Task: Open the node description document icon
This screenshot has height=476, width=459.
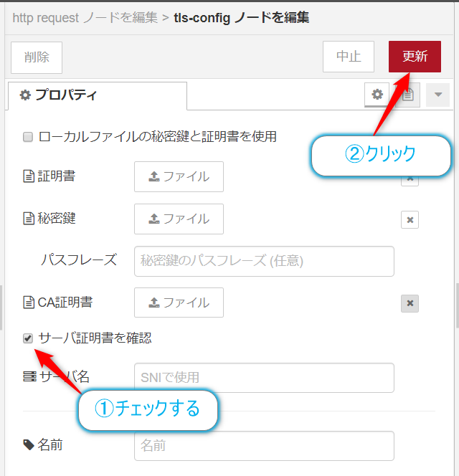Action: (x=408, y=95)
